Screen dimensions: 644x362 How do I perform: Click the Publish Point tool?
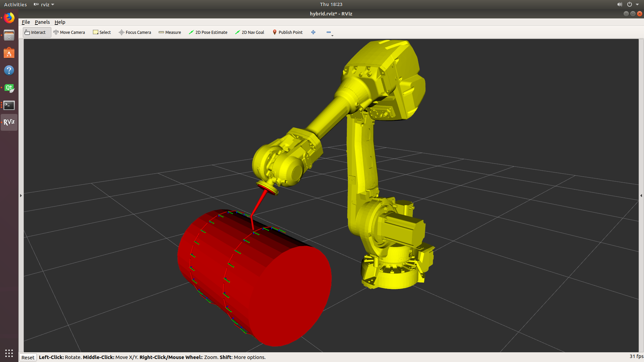coord(287,32)
